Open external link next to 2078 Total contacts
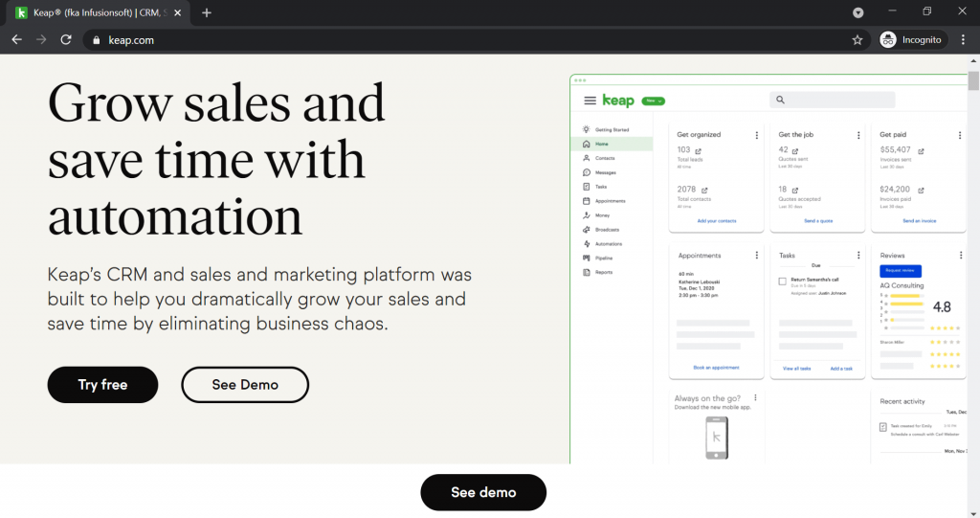The width and height of the screenshot is (980, 518). [x=704, y=191]
